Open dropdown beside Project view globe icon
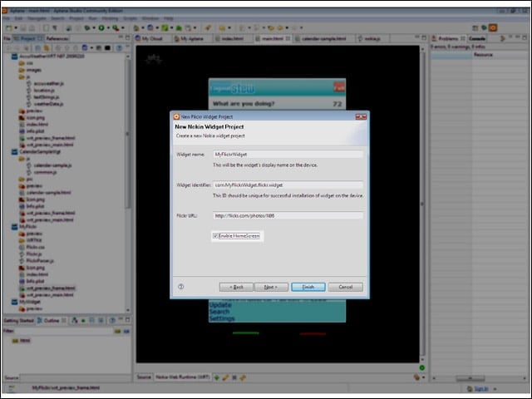 (x=91, y=48)
